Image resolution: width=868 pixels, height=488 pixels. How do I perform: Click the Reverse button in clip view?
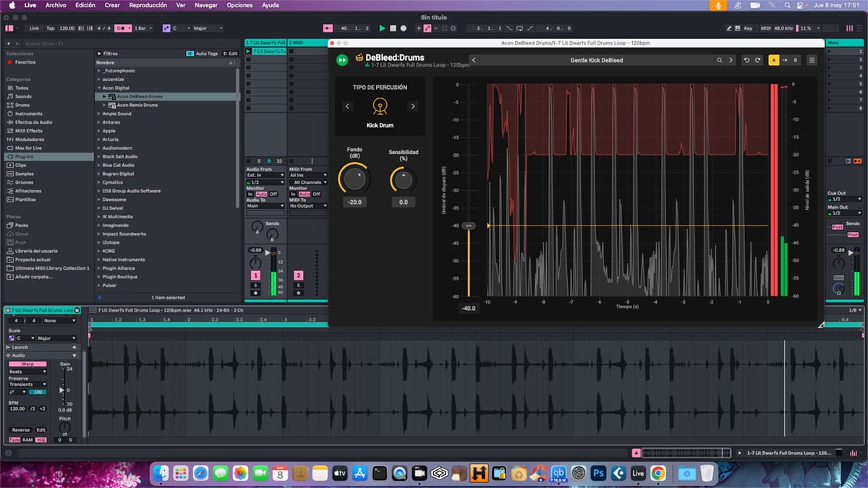coord(21,430)
